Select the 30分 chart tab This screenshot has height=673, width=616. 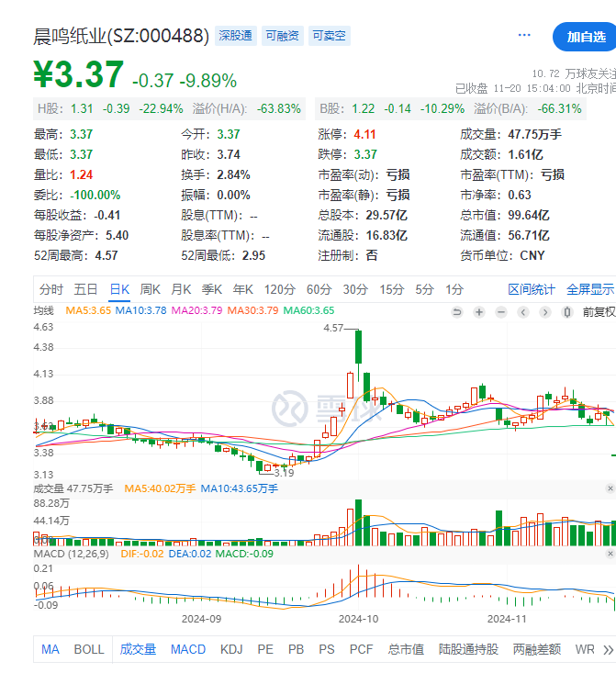355,290
